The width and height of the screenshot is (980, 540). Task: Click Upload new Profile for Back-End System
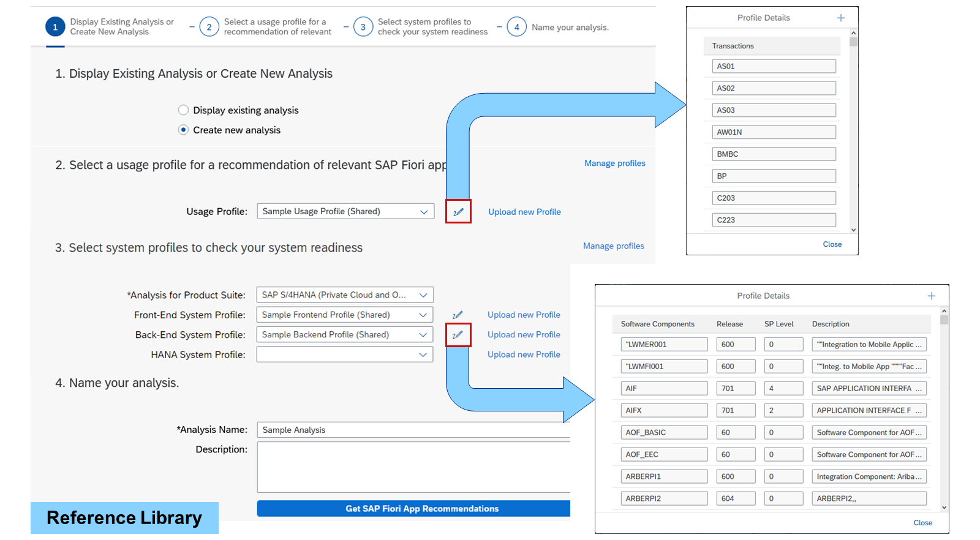[524, 335]
